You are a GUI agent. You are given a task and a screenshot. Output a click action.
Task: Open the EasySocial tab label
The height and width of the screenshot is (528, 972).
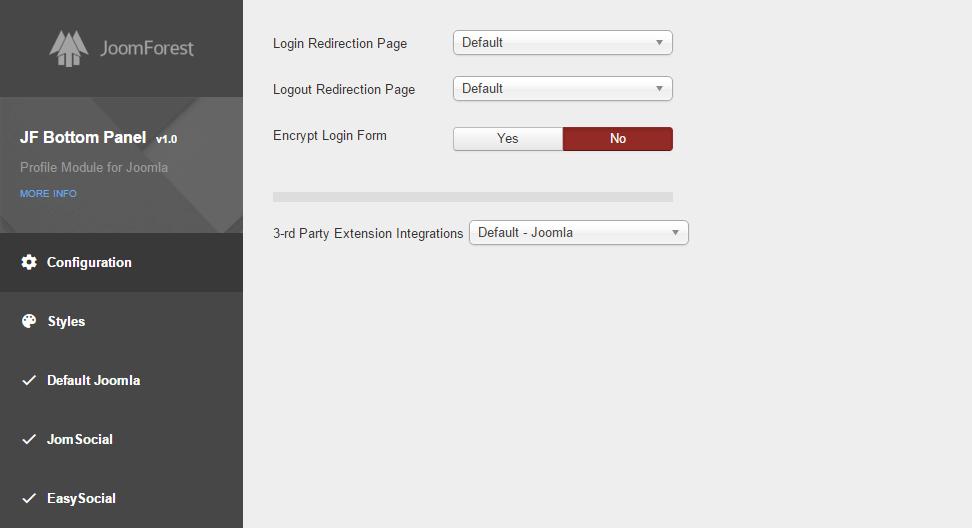(81, 499)
